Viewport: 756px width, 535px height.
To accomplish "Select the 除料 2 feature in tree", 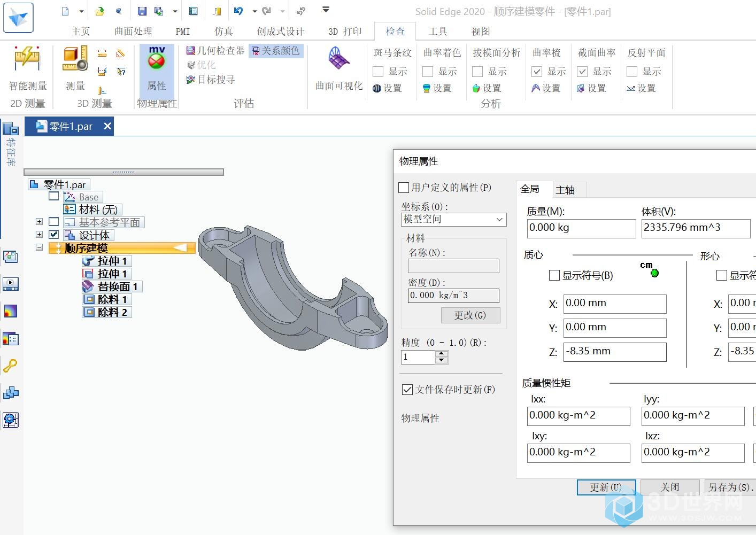I will [106, 312].
